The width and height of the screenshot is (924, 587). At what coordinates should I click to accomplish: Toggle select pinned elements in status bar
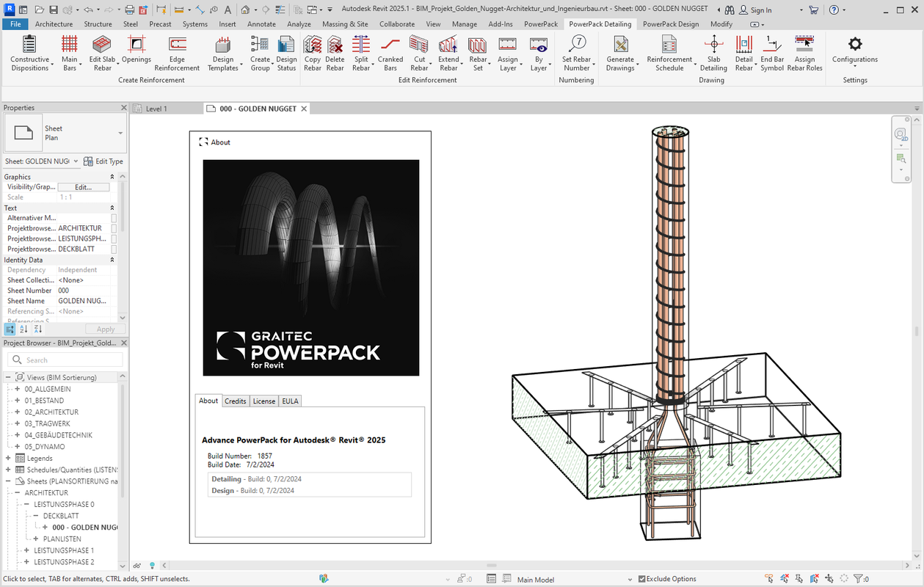pos(800,579)
